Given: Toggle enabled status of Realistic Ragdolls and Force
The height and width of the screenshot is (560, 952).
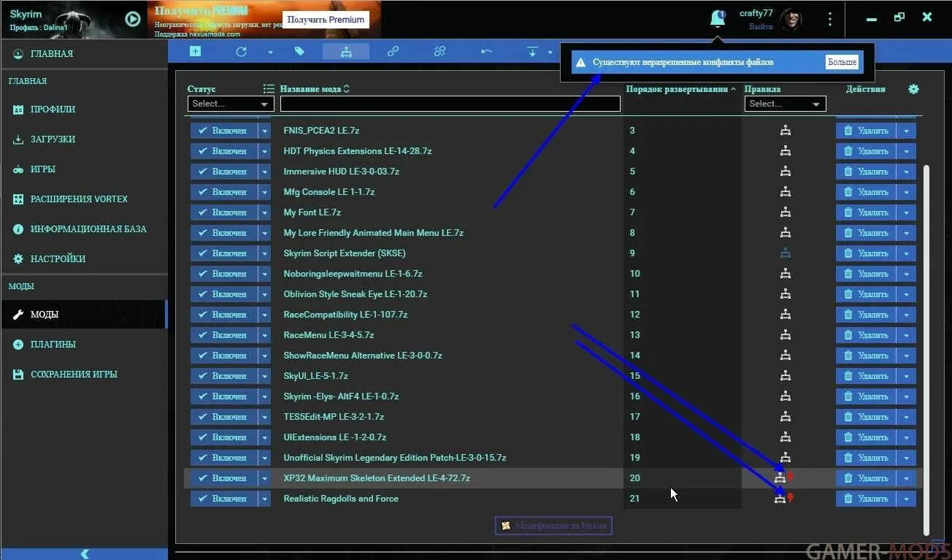Looking at the screenshot, I should click(223, 499).
